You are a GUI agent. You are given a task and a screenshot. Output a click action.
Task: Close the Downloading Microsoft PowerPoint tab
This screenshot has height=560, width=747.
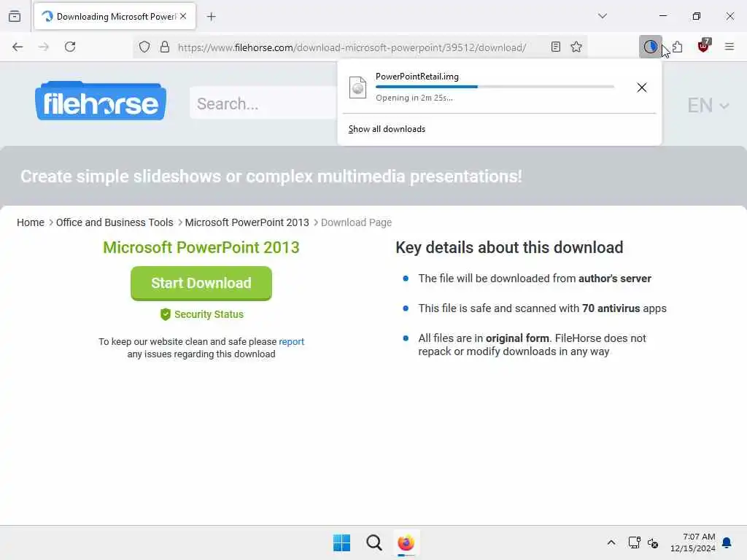click(x=183, y=16)
